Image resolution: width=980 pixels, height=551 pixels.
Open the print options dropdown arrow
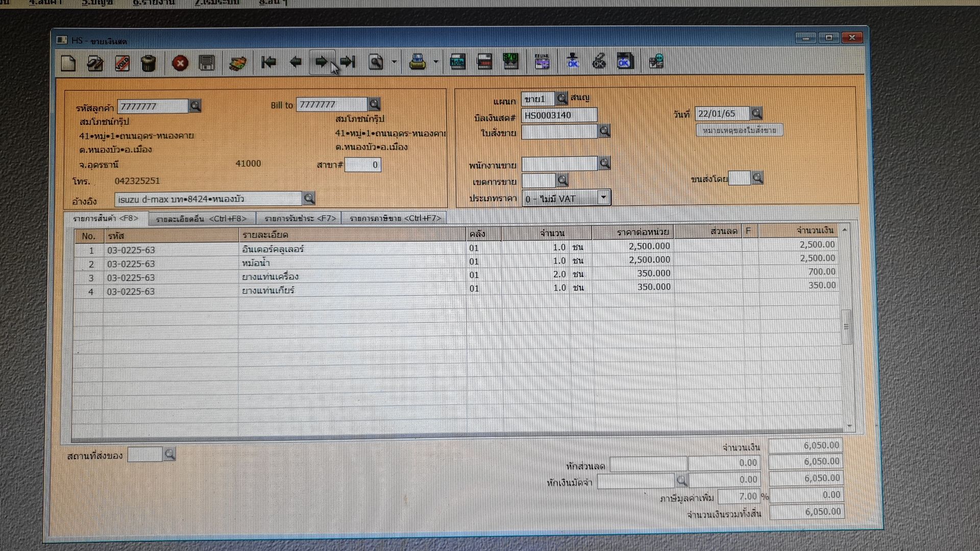pos(435,62)
